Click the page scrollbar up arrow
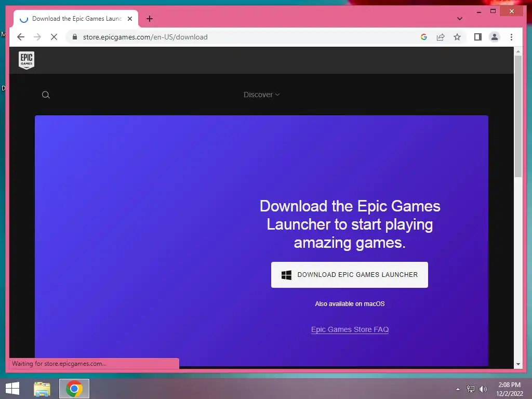The width and height of the screenshot is (532, 399). (518, 51)
